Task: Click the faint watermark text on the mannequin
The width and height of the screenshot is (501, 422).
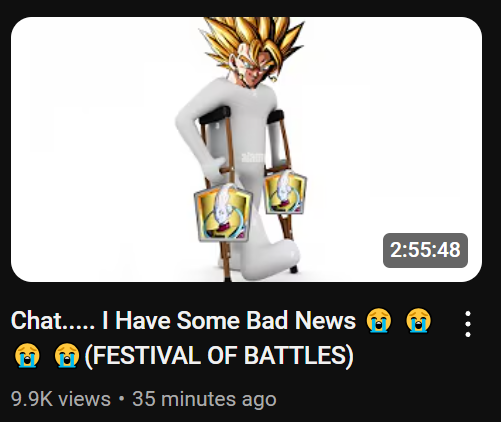Action: [254, 158]
